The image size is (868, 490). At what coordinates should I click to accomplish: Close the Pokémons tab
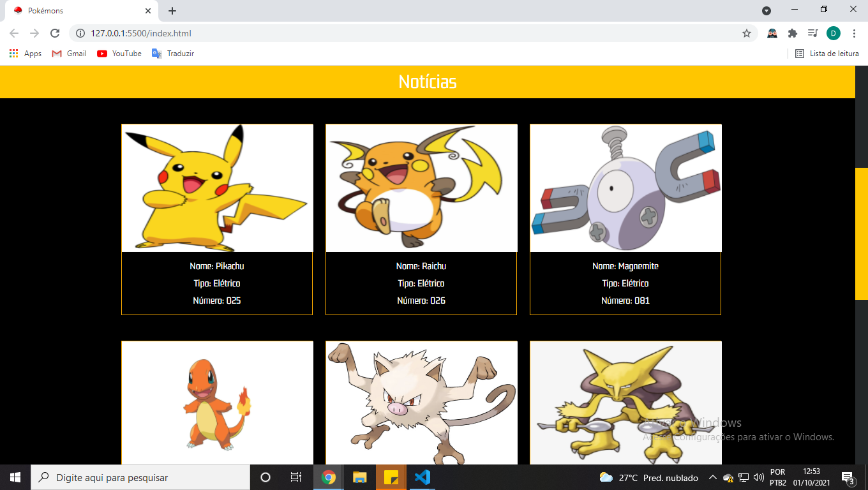tap(148, 11)
